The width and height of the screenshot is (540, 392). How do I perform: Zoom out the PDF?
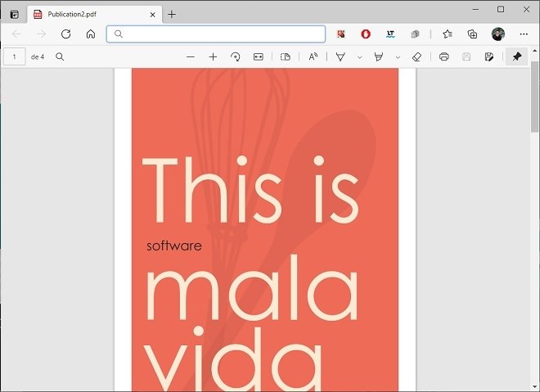(x=191, y=56)
